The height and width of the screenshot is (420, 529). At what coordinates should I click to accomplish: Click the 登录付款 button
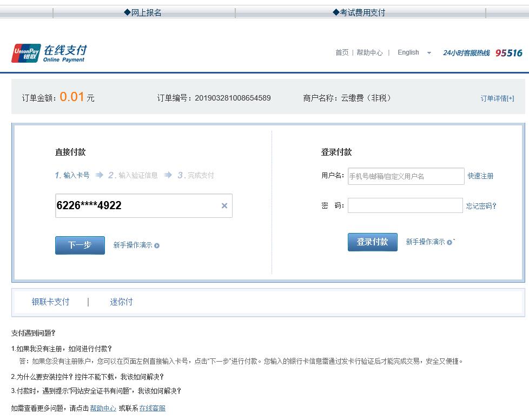click(372, 242)
